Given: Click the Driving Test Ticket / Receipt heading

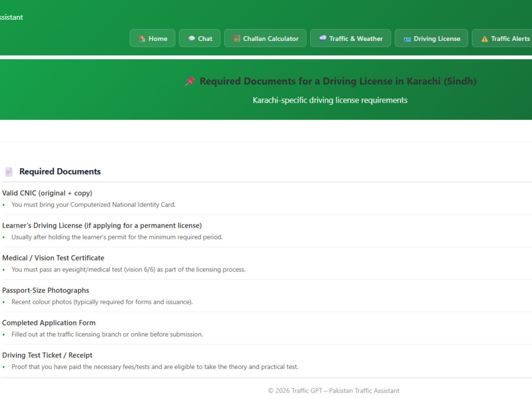Looking at the screenshot, I should 47,355.
